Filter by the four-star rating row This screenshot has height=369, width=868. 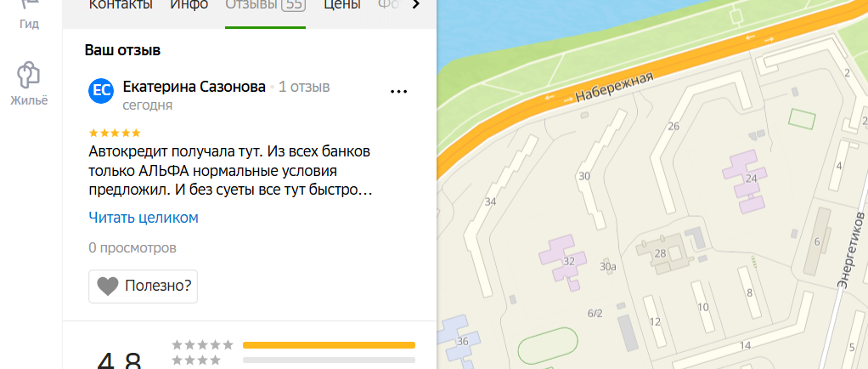pos(293,360)
